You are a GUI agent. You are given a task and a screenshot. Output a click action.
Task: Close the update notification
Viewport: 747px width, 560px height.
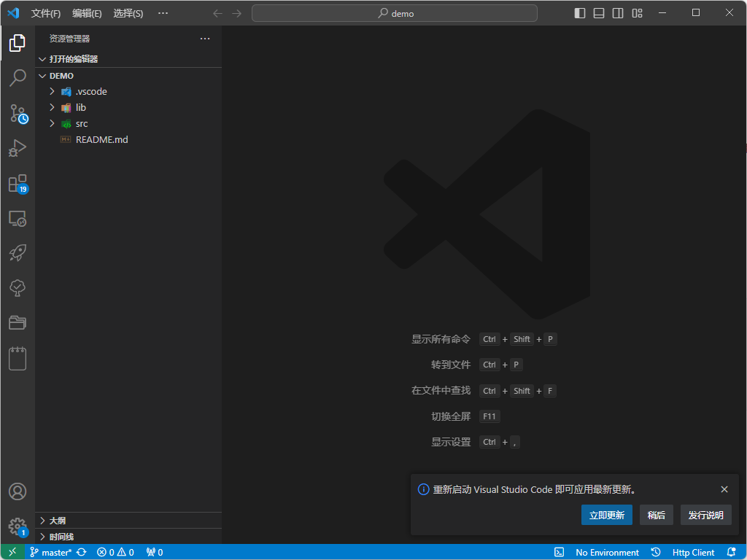[x=724, y=489]
